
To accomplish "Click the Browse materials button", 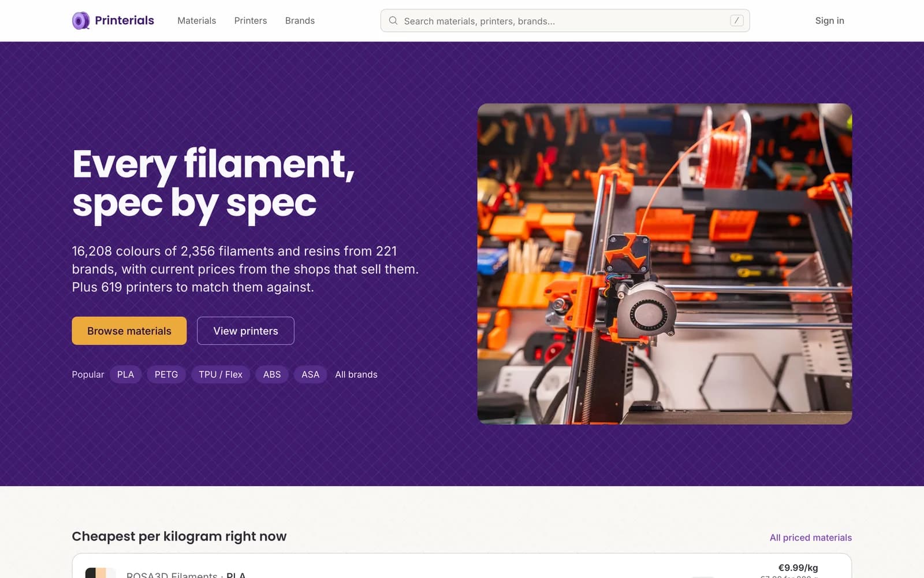I will click(x=129, y=331).
